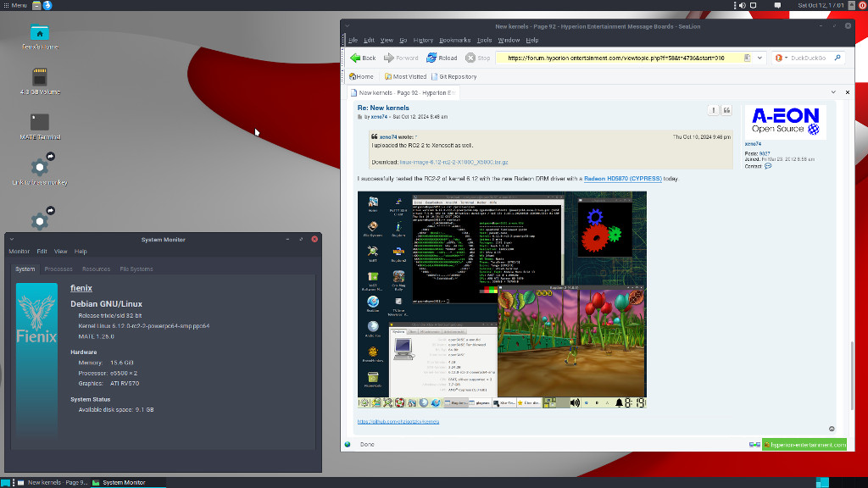Click the clock showing Sat Oct 12
This screenshot has width=868, height=488.
point(821,5)
